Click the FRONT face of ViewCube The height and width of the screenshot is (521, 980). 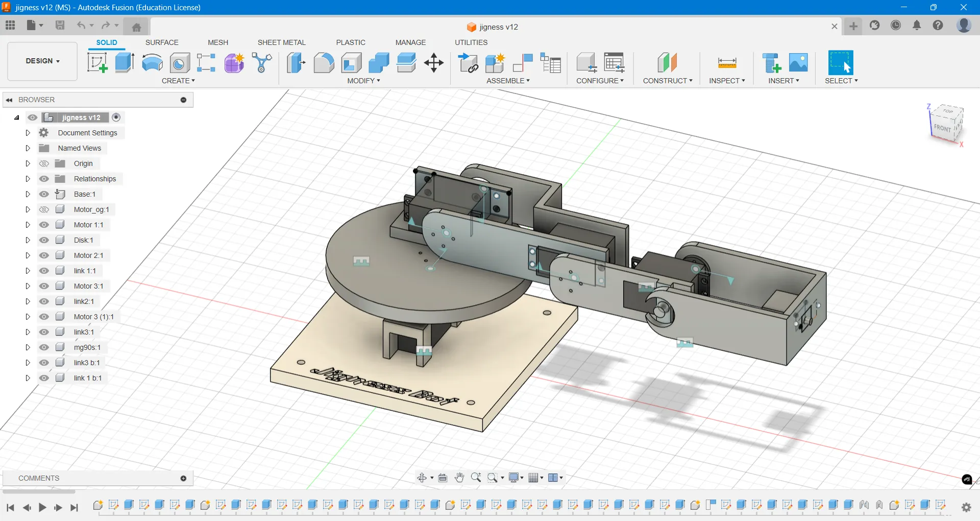point(942,128)
